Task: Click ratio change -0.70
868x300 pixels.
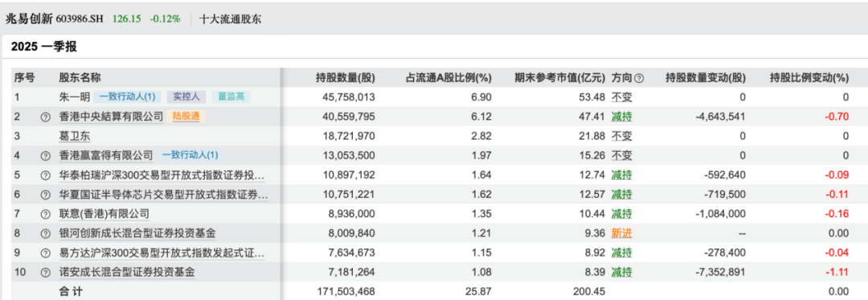Action: (837, 117)
